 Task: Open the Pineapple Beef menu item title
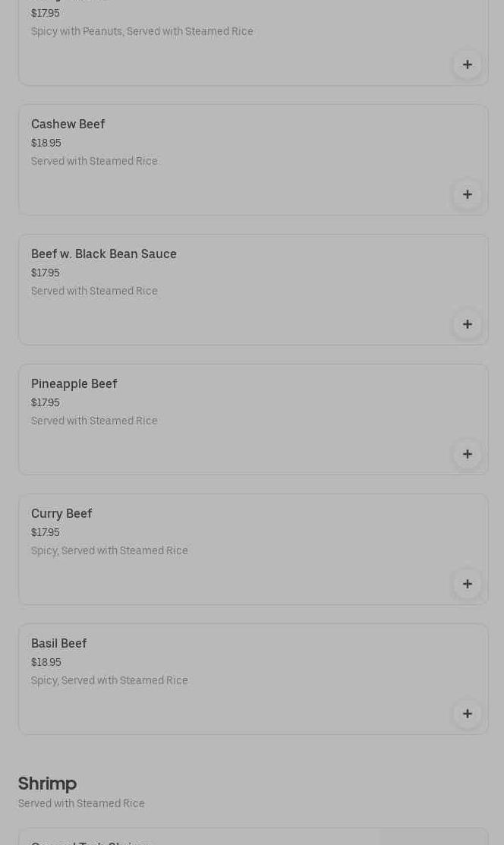(x=74, y=383)
